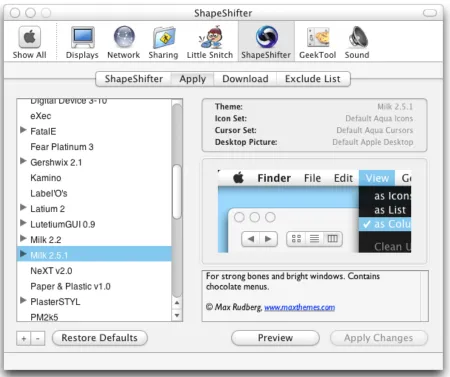Expand the Latium 2 theme entry
This screenshot has height=377, width=450.
coord(23,207)
